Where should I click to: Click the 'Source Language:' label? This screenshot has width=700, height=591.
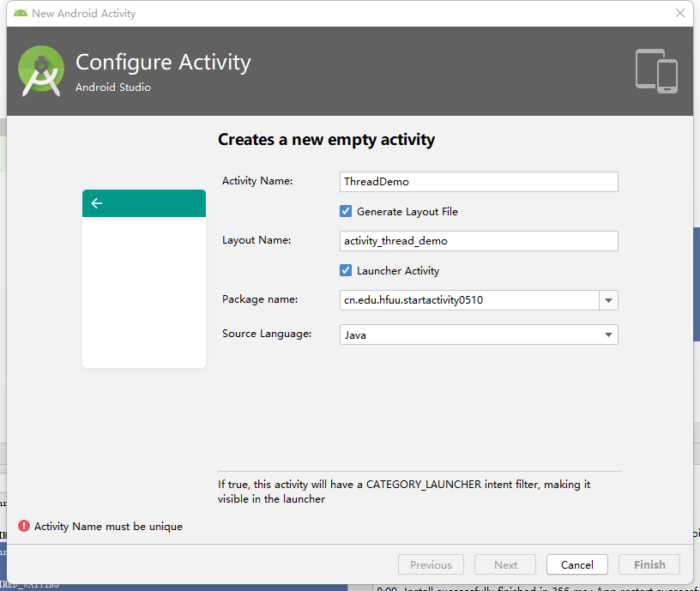(x=267, y=334)
